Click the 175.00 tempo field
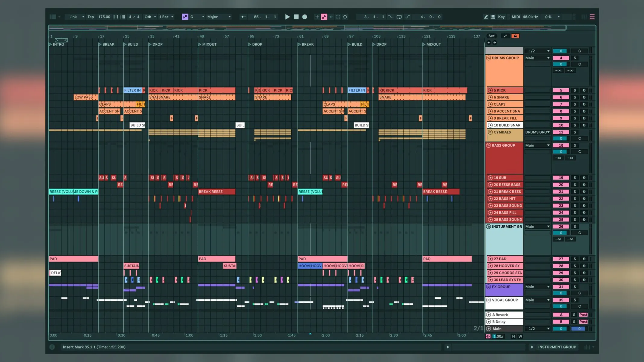The height and width of the screenshot is (362, 644). [104, 17]
